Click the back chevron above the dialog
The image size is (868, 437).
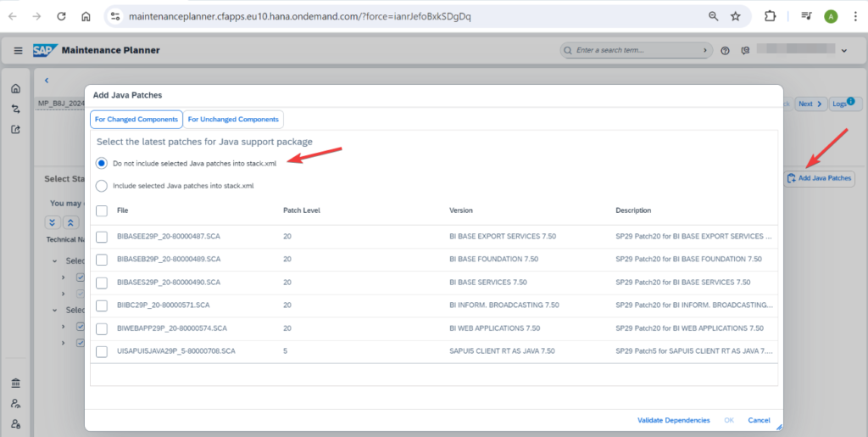coord(47,81)
